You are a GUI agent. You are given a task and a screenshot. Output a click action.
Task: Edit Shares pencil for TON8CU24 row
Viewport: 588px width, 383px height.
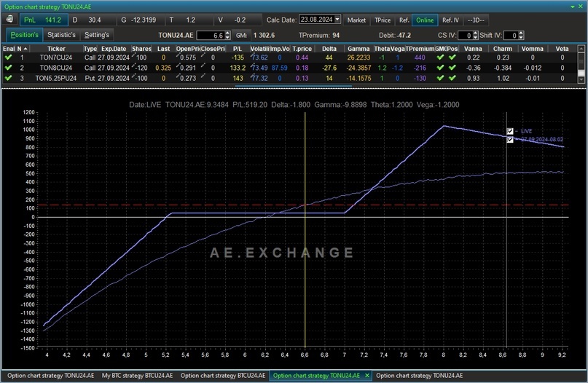[133, 66]
